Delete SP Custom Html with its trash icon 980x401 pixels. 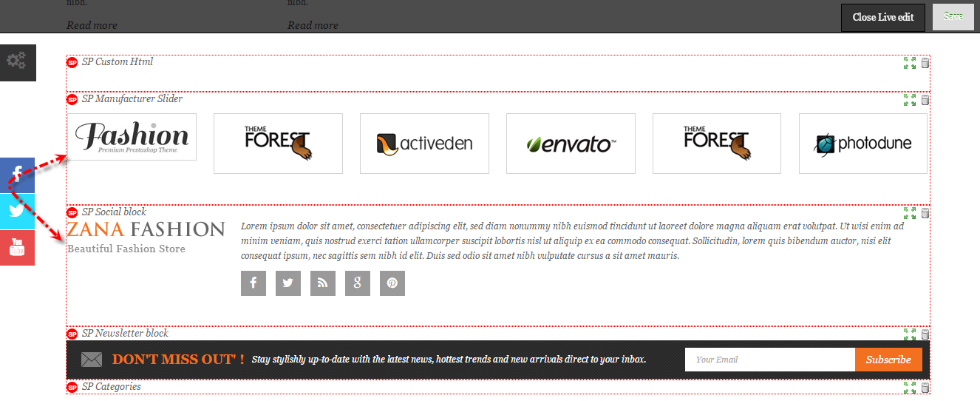tap(925, 63)
